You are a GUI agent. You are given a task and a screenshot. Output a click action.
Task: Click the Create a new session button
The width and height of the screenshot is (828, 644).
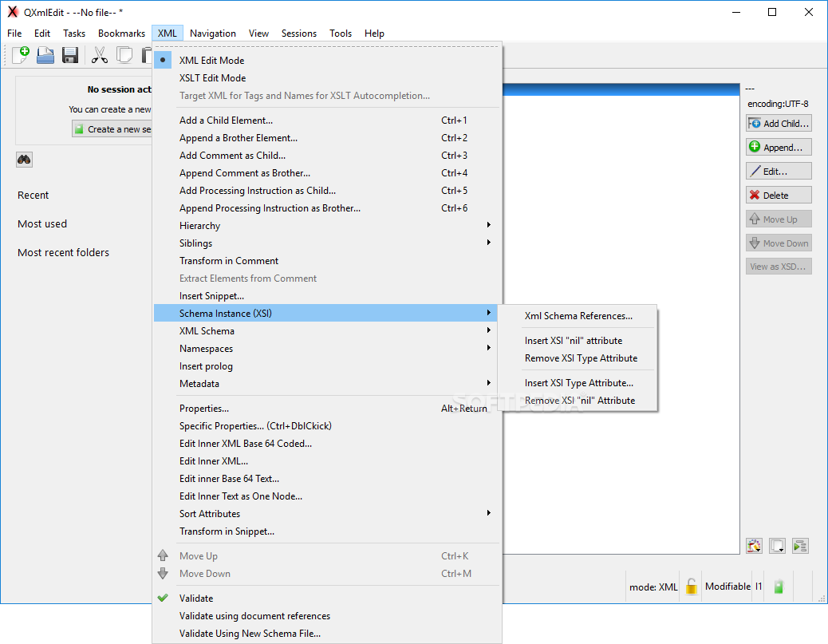(112, 129)
